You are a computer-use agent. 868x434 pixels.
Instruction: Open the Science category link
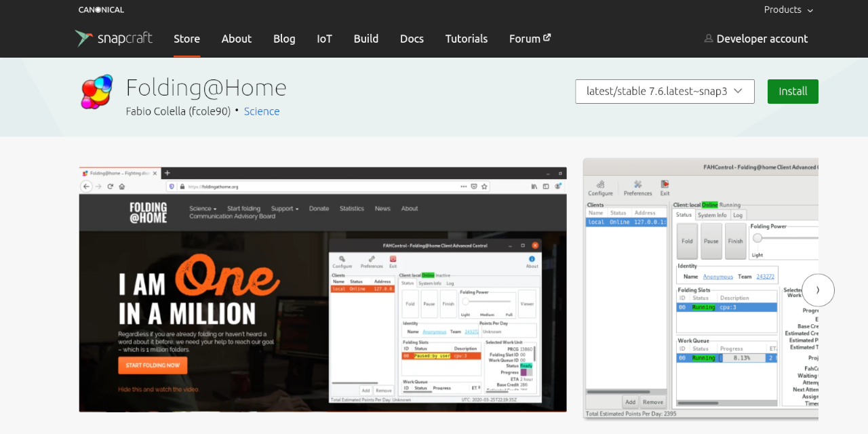click(x=262, y=111)
